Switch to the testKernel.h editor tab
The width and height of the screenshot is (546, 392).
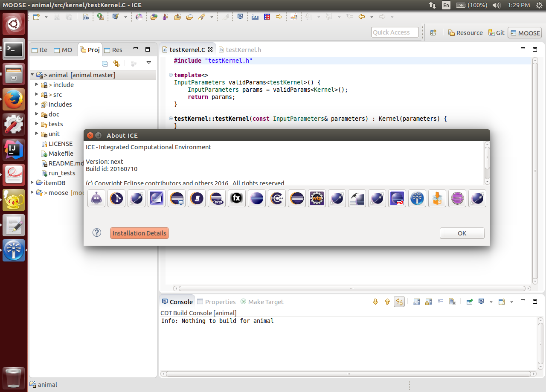click(x=239, y=49)
